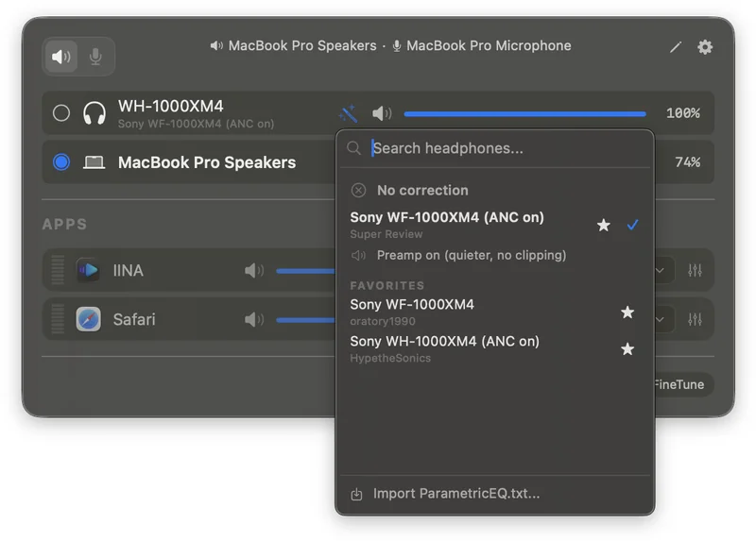The image size is (756, 541).
Task: Open the Safari equalizer sliders icon
Action: pos(695,319)
